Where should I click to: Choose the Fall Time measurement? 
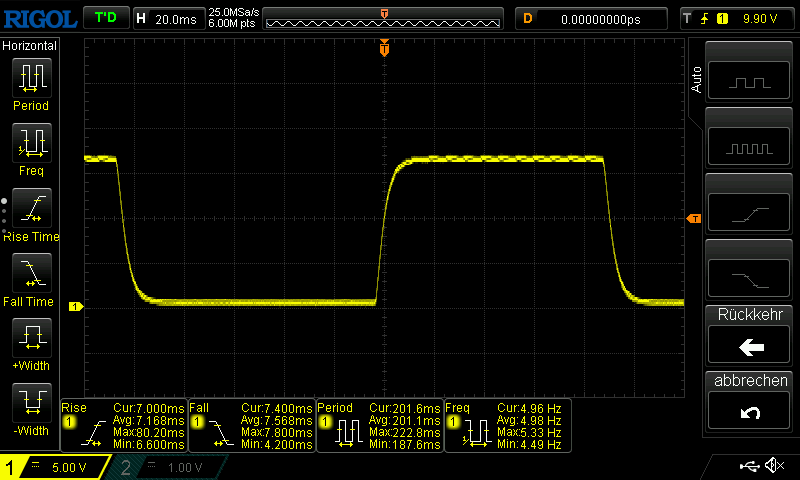30,272
